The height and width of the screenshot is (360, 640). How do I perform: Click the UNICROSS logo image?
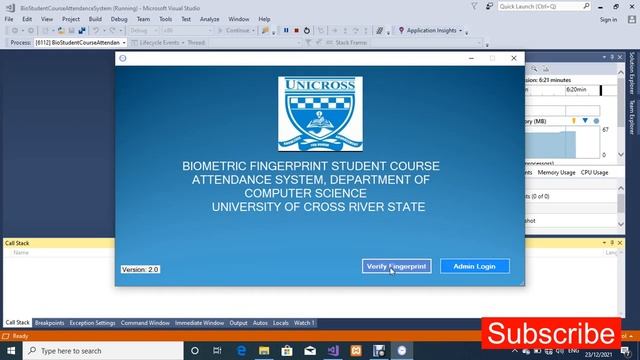pyautogui.click(x=320, y=113)
